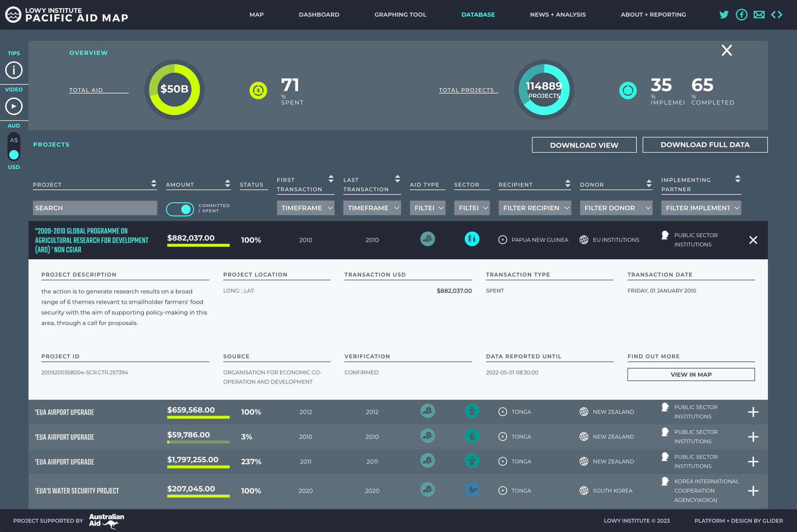Click the Total Aid label
797x532 pixels.
click(x=86, y=90)
